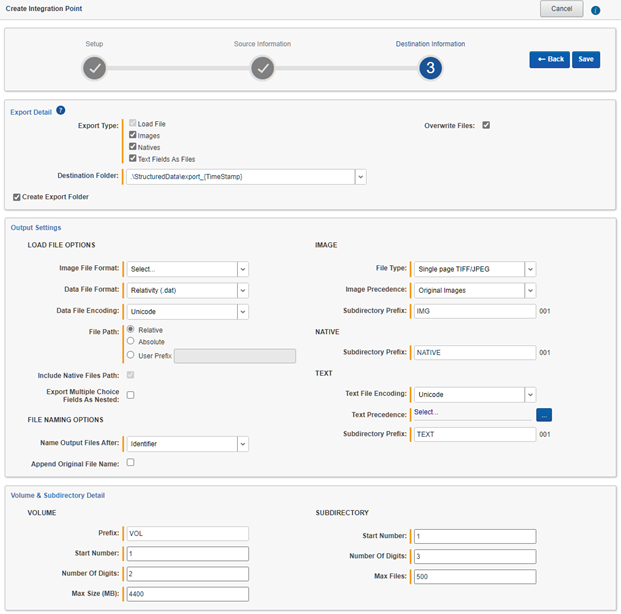Open Image Precedence dropdown
621x614 pixels.
pos(530,290)
